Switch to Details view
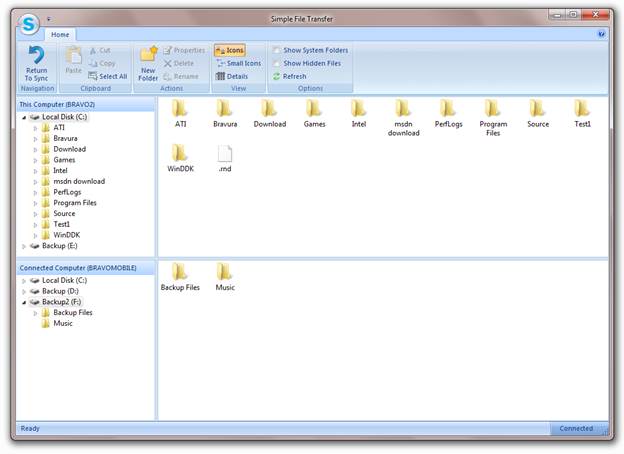This screenshot has width=624, height=454. [x=232, y=76]
